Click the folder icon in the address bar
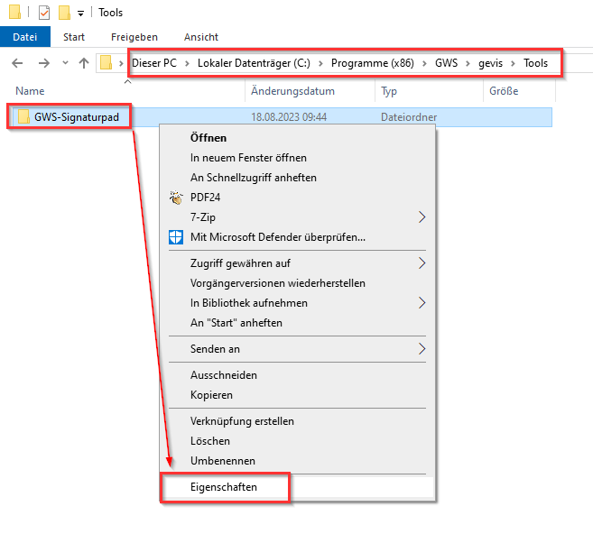Viewport: 593px width, 534px height. (106, 63)
